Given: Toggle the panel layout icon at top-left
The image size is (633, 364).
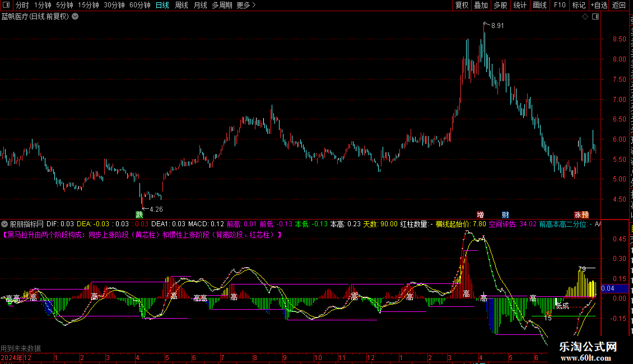Looking at the screenshot, I should pyautogui.click(x=6, y=5).
